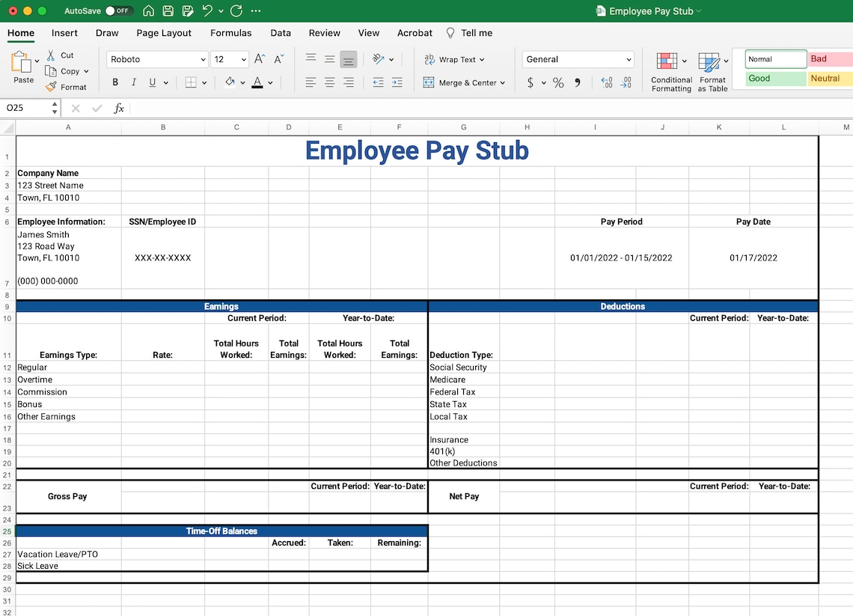This screenshot has width=853, height=616.
Task: Toggle Bold formatting
Action: pos(114,82)
